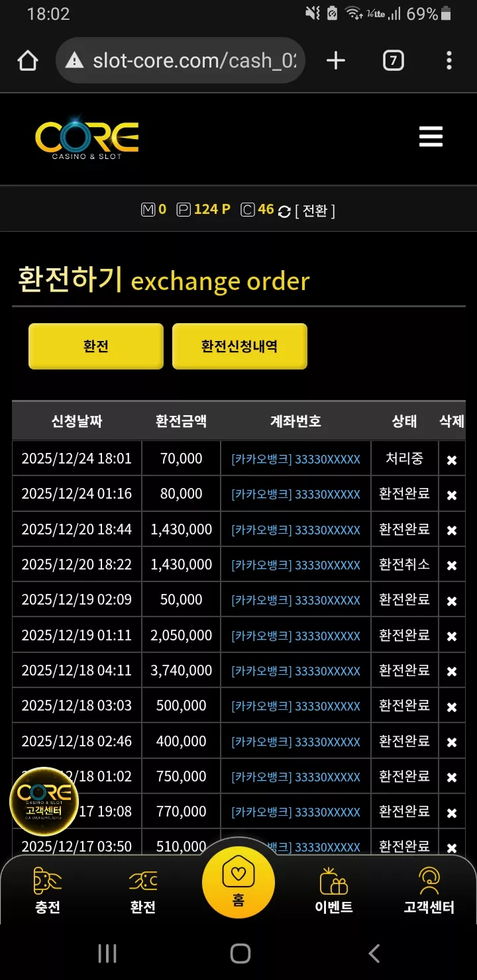The width and height of the screenshot is (477, 980).
Task: Open browser three-dot overflow menu
Action: tap(449, 61)
